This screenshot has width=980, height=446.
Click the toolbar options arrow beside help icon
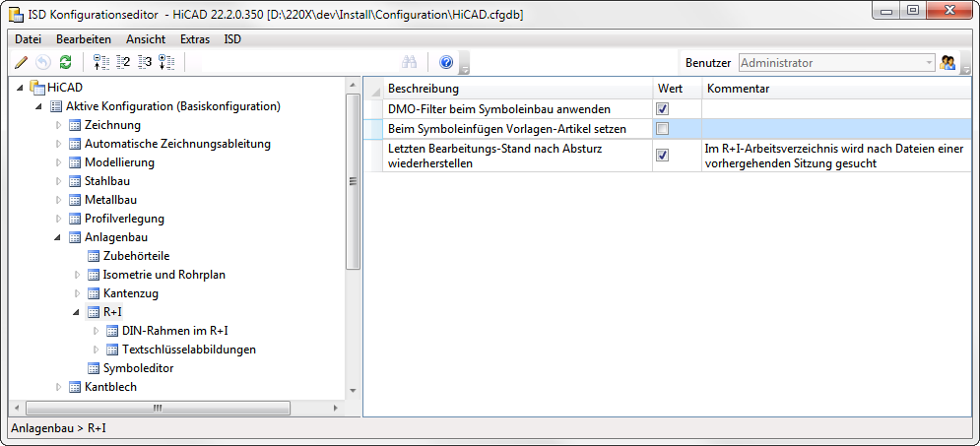[465, 64]
